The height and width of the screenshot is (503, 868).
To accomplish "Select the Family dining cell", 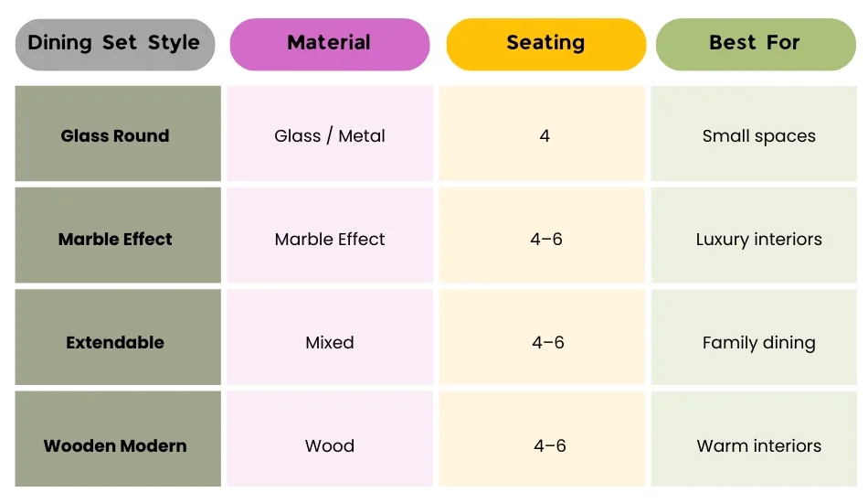I will (758, 343).
